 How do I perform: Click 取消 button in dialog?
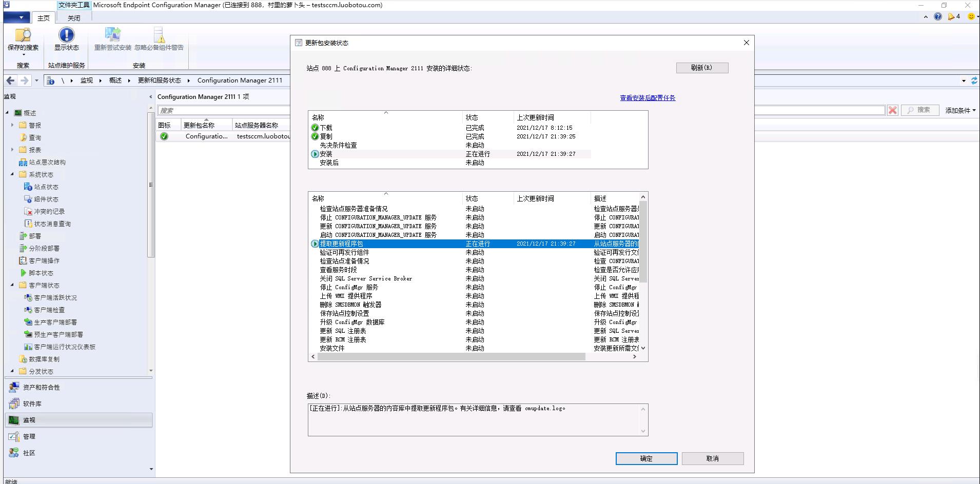tap(713, 458)
